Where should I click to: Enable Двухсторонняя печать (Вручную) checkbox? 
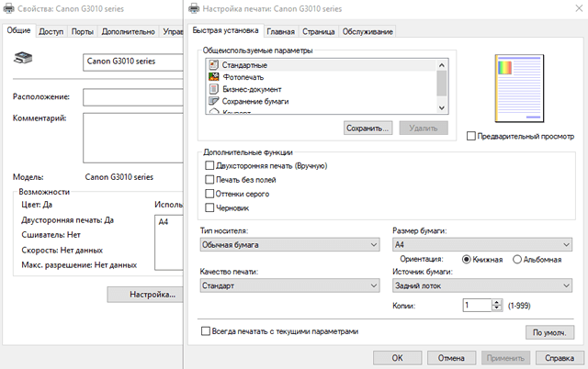click(x=209, y=165)
